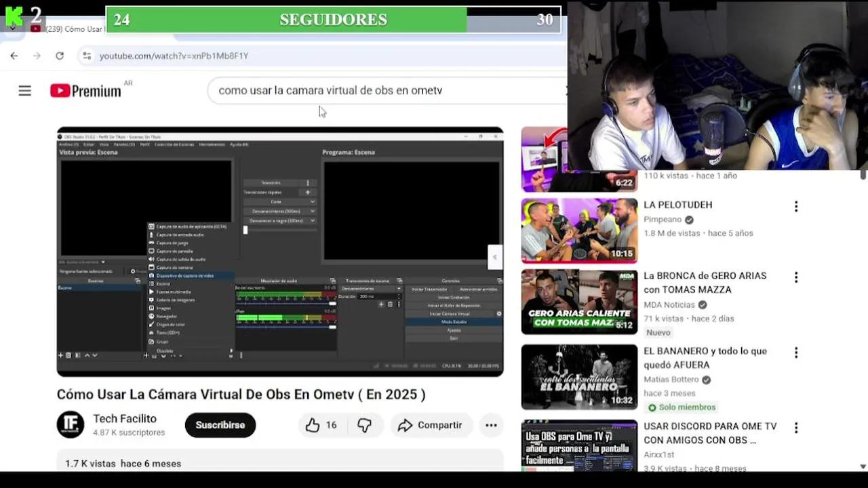This screenshot has height=488, width=868.
Task: Open Pimpeano channel link
Action: click(663, 220)
